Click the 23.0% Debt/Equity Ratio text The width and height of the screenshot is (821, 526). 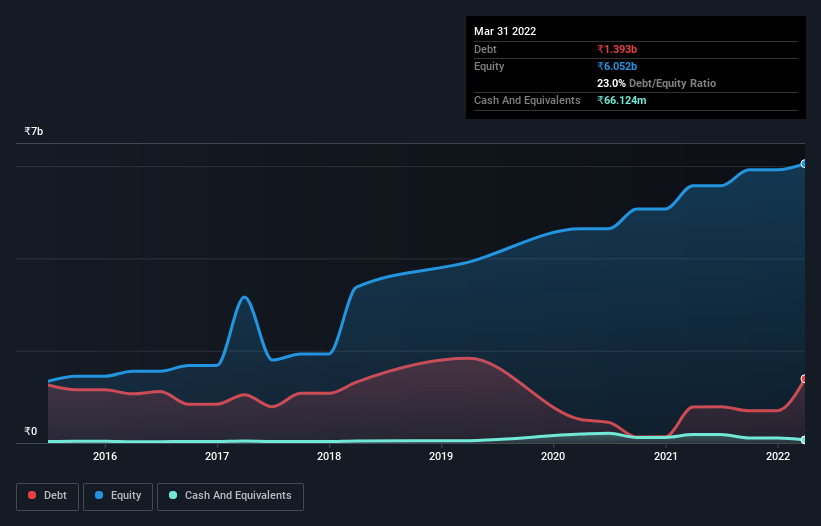[x=656, y=83]
